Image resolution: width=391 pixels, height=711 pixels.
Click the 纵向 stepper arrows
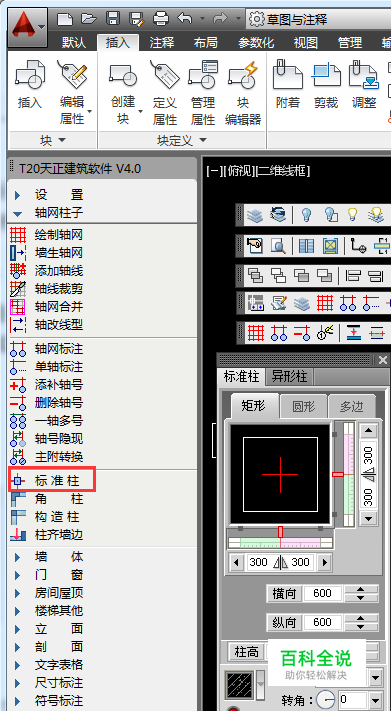[x=361, y=622]
